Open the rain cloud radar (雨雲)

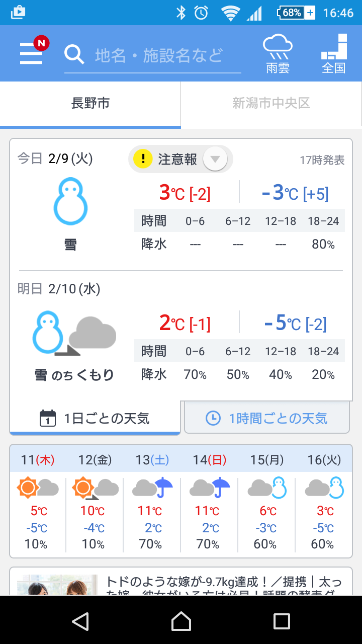point(278,54)
